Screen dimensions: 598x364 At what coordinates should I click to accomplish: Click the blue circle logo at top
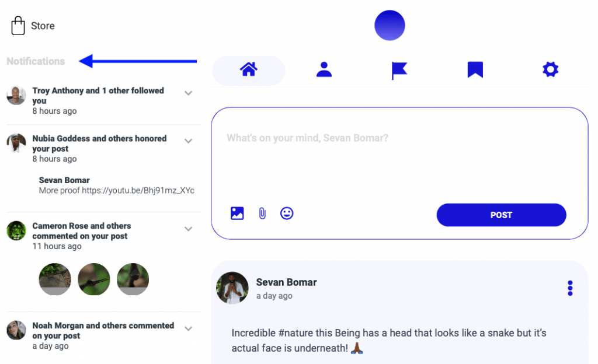pos(390,25)
